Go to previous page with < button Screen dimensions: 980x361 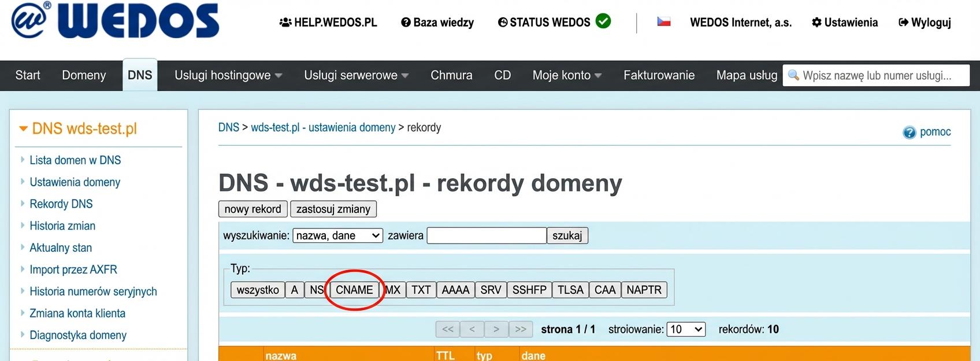click(472, 329)
